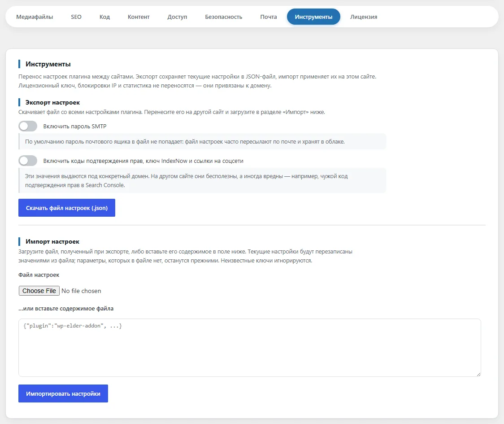The width and height of the screenshot is (504, 424).
Task: Enable the Включить пароль SMTP toggle
Action: pos(28,126)
